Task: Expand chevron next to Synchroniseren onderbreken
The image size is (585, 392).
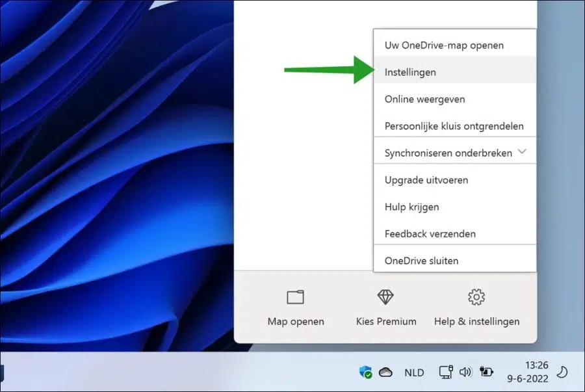Action: coord(522,151)
